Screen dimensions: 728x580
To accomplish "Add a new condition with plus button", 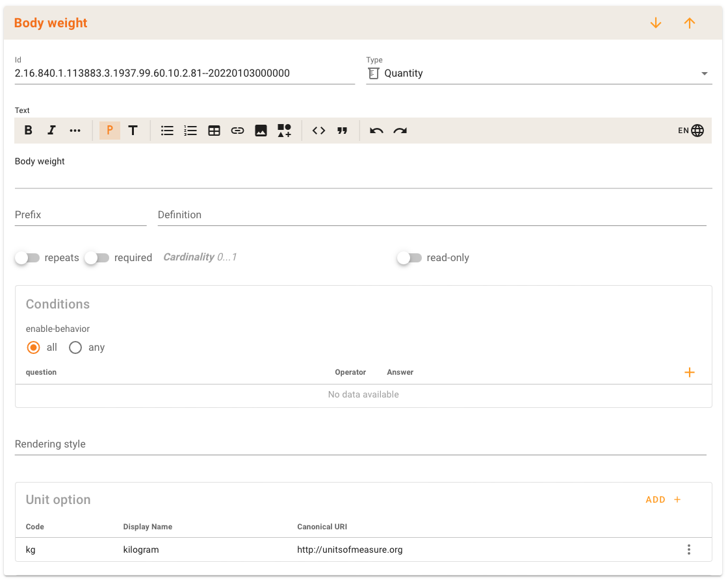I will [x=690, y=372].
